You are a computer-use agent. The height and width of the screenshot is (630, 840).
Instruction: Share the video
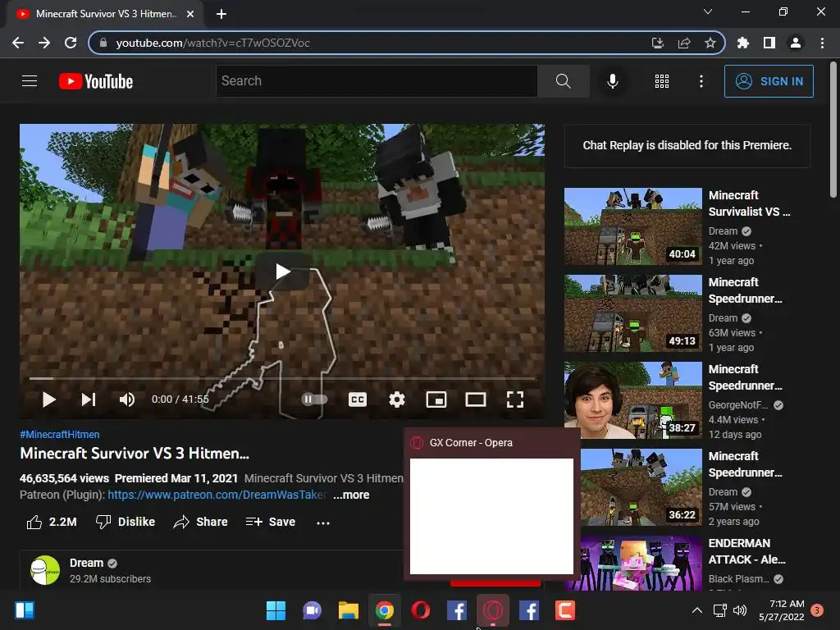pos(201,522)
